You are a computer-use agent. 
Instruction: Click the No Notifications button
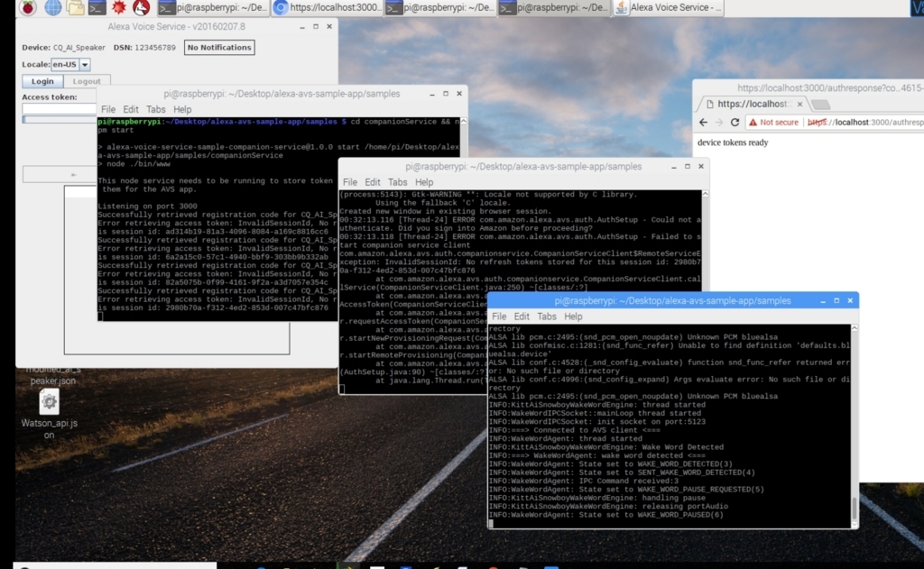tap(219, 47)
